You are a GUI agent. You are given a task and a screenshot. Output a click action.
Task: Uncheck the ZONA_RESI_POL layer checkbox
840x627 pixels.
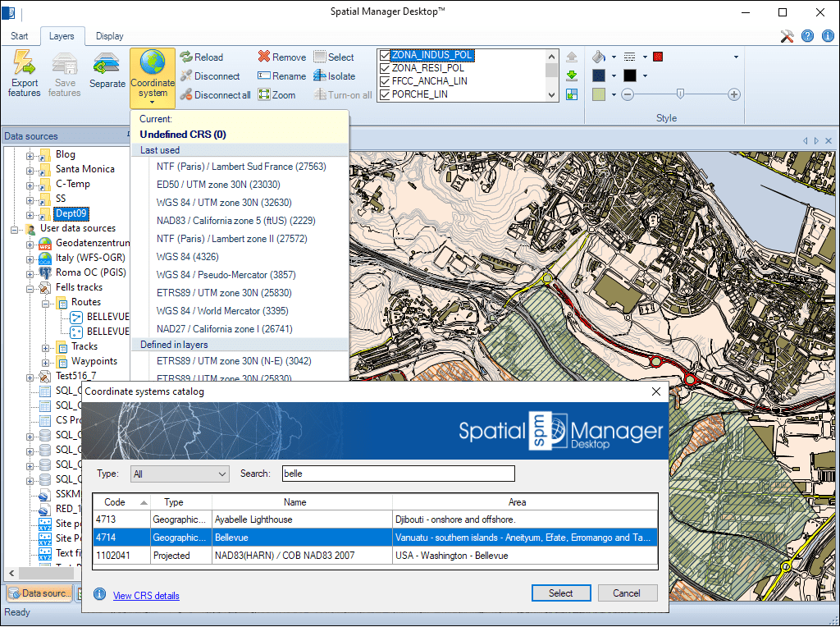(384, 68)
